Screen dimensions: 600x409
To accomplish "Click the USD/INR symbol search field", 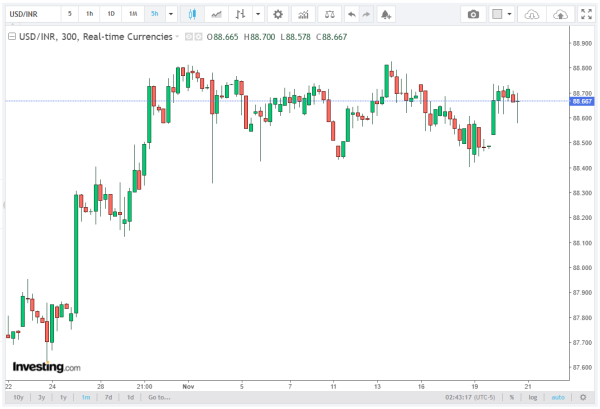I will tap(28, 15).
